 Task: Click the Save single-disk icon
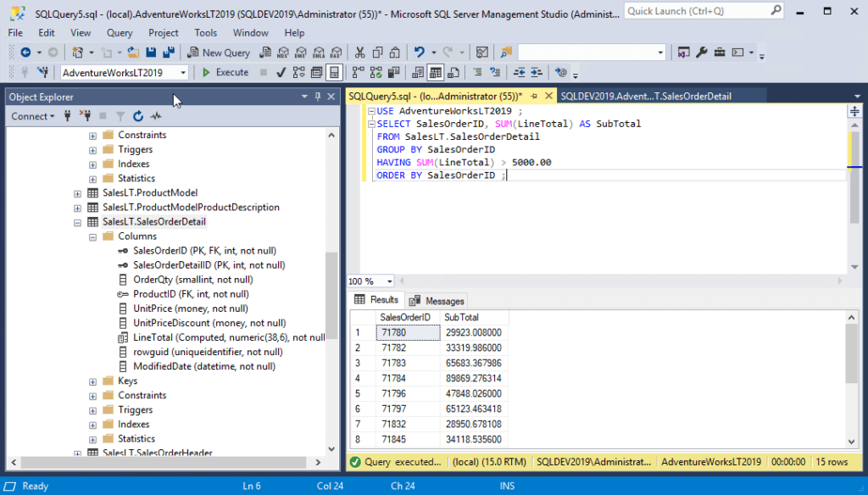pyautogui.click(x=151, y=53)
